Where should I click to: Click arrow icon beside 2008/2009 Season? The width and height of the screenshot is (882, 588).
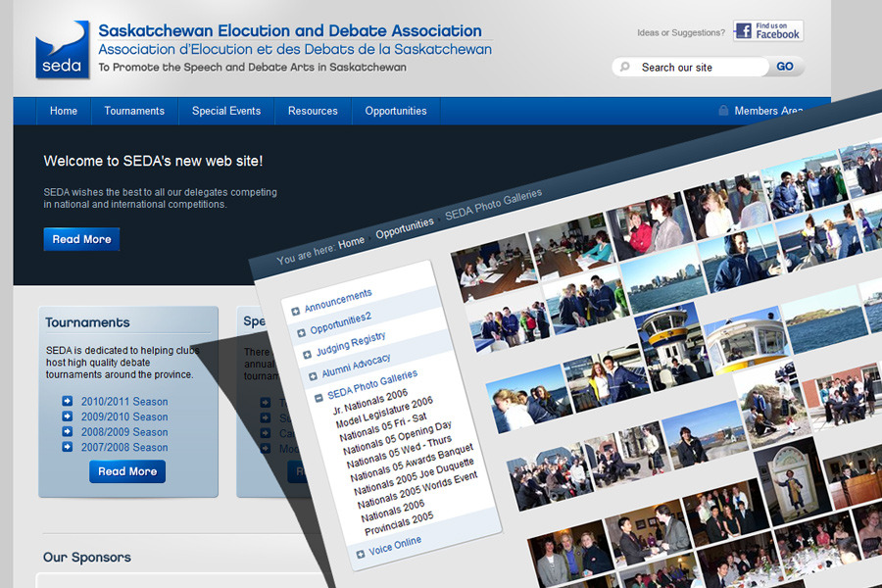67,431
